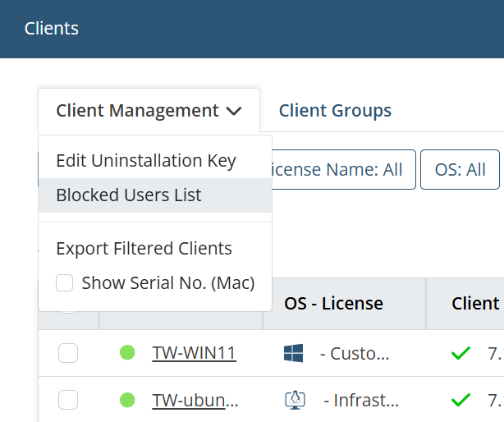This screenshot has height=422, width=504.
Task: Open Blocked Users List from menu
Action: [x=155, y=195]
